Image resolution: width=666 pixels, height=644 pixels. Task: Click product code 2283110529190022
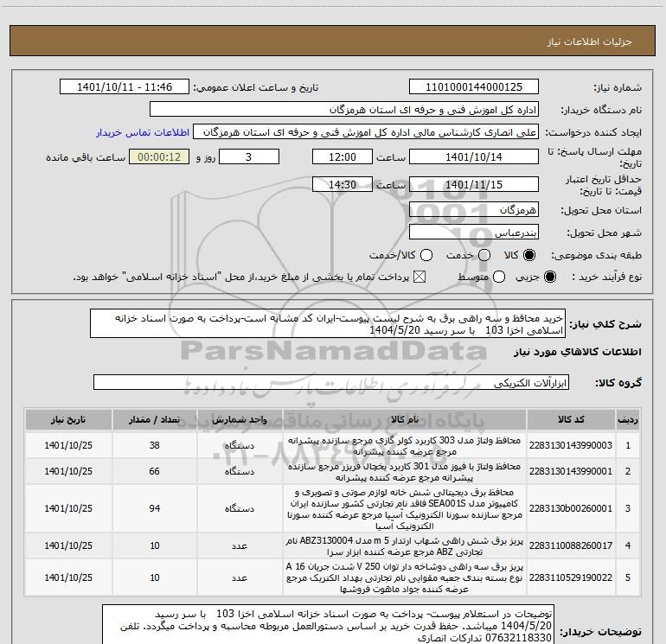(x=571, y=577)
